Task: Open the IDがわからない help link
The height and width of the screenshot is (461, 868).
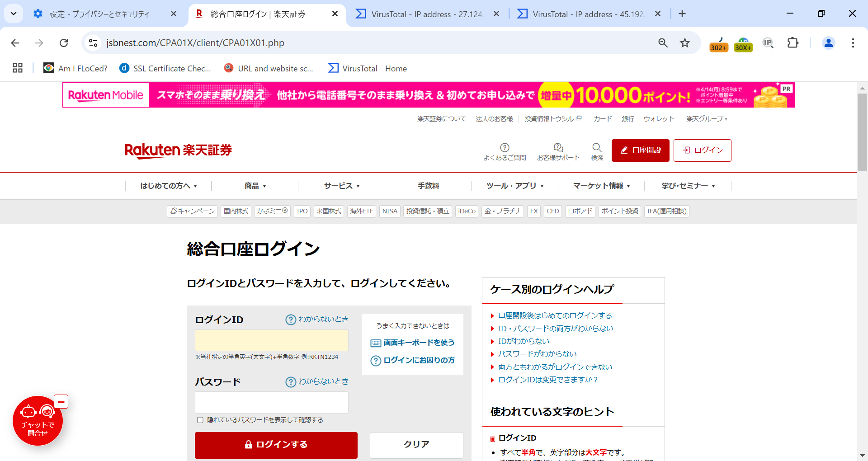Action: pyautogui.click(x=524, y=341)
